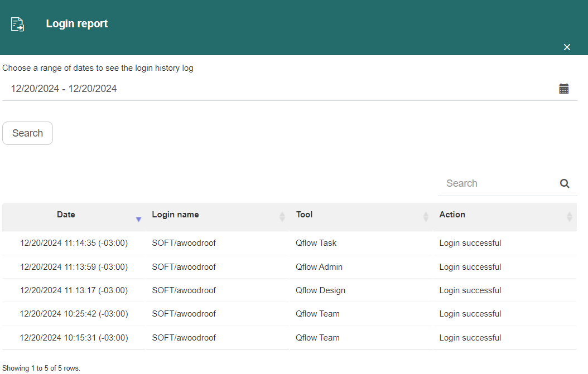Sort by Action column arrows
Screen dimensions: 588x374
tap(569, 217)
